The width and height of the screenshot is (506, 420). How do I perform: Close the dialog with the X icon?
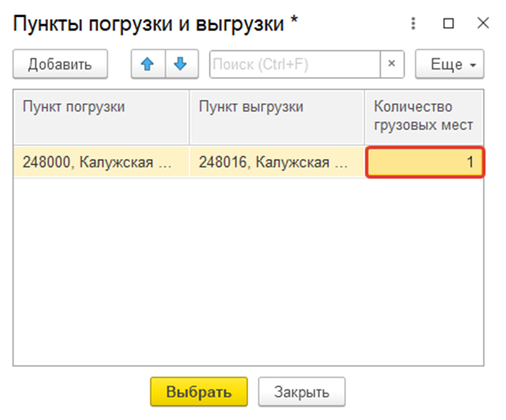[483, 23]
